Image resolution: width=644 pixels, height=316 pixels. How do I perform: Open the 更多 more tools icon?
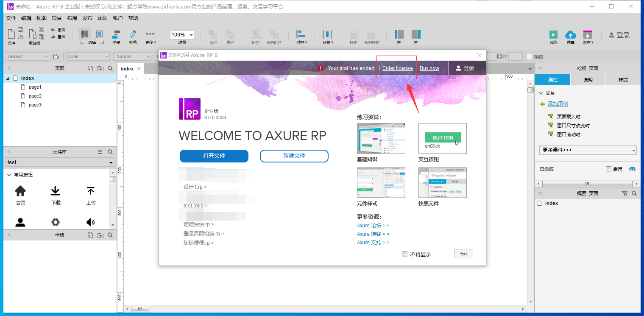tap(150, 34)
